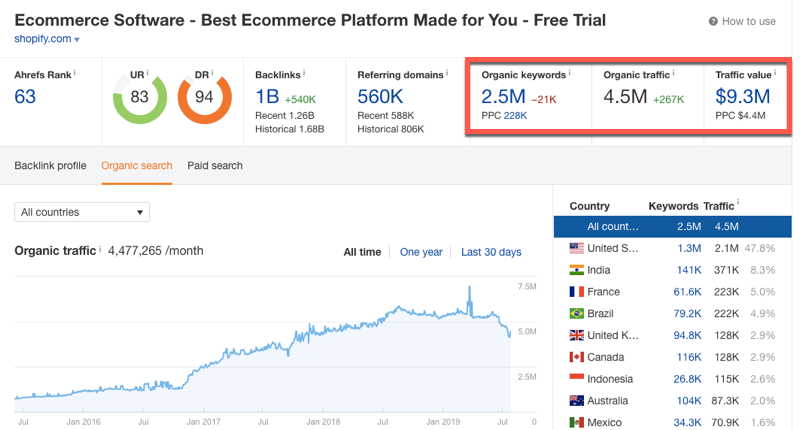Open the Paid search tab
Screen dimensions: 800x430
(215, 166)
